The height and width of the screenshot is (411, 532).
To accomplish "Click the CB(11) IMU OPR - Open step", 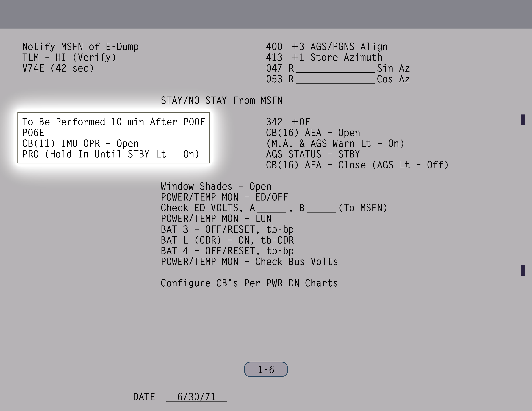I will click(x=80, y=144).
